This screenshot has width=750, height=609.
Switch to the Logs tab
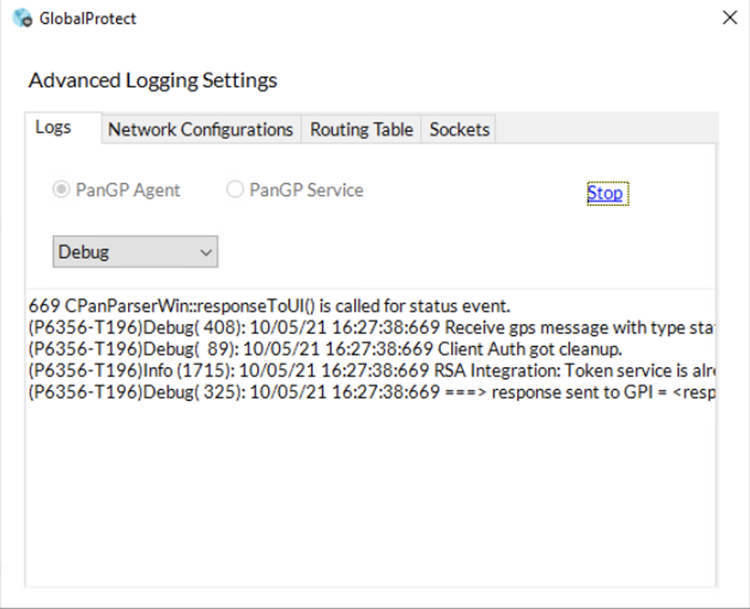[x=53, y=127]
